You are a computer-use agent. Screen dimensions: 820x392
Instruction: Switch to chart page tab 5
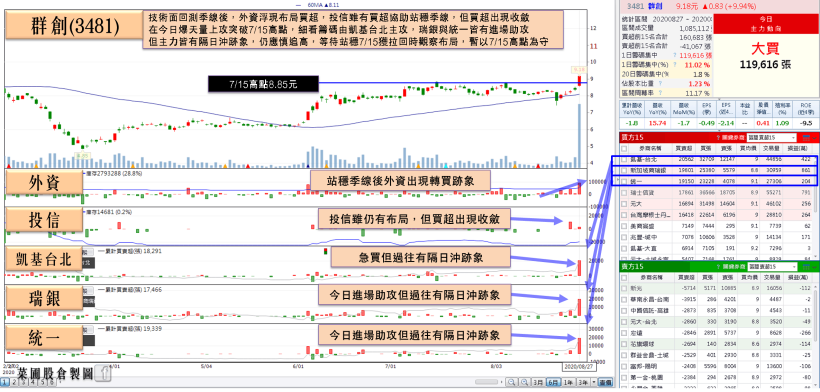(43, 383)
